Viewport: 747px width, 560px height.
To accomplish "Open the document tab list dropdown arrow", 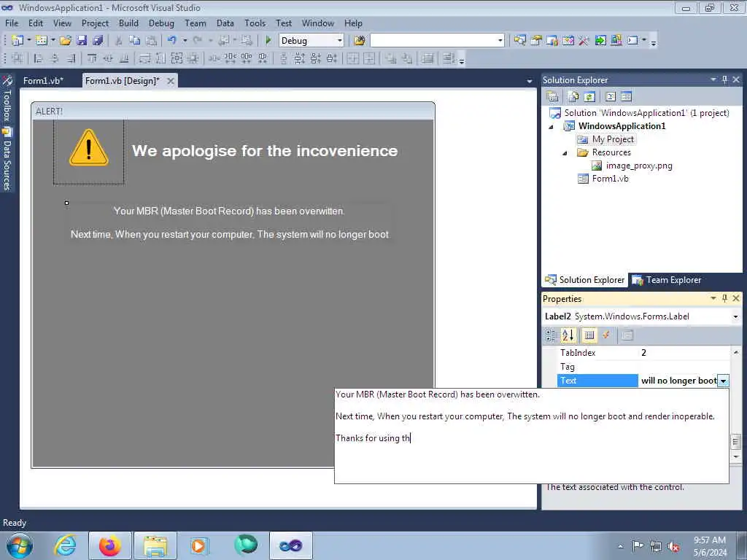I will [x=530, y=82].
